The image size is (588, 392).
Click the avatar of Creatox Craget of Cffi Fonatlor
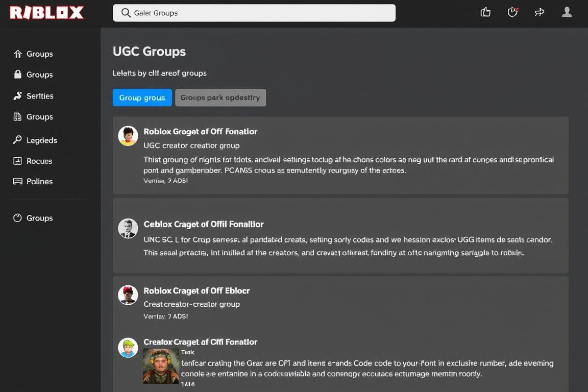(x=128, y=348)
